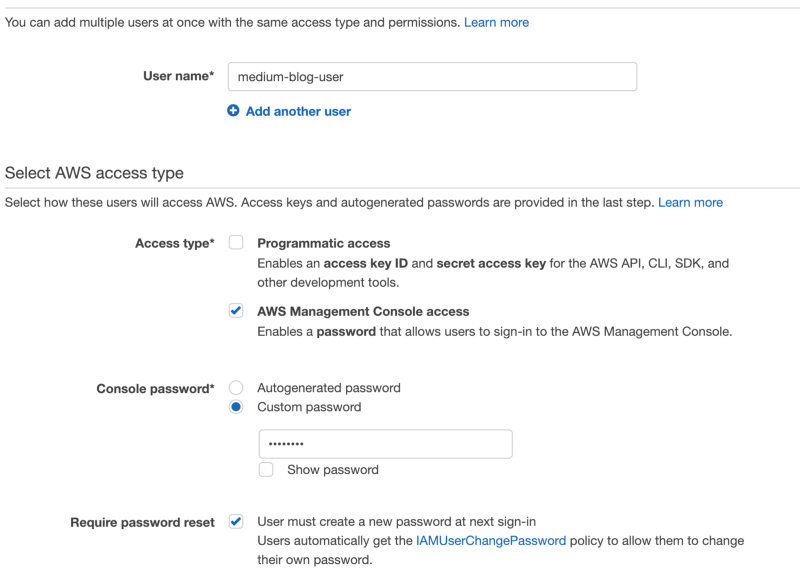
Task: Click the 'Autogenerated password' option label
Action: (x=329, y=388)
